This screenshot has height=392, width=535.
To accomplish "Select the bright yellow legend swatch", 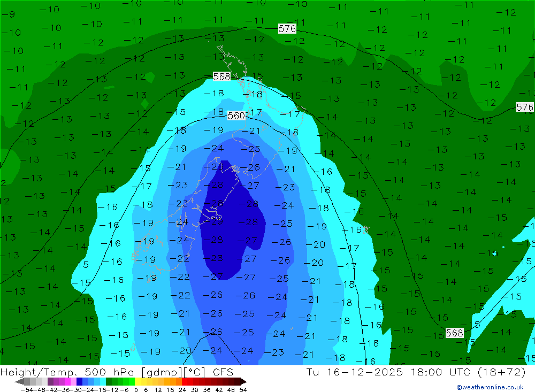I will [x=137, y=381].
